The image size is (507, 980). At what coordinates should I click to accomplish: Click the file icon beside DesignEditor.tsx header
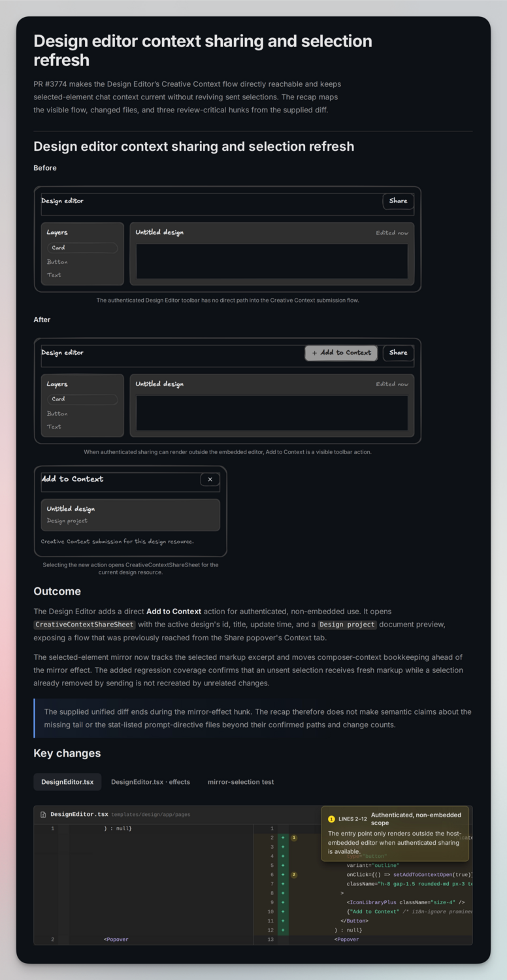click(x=43, y=815)
